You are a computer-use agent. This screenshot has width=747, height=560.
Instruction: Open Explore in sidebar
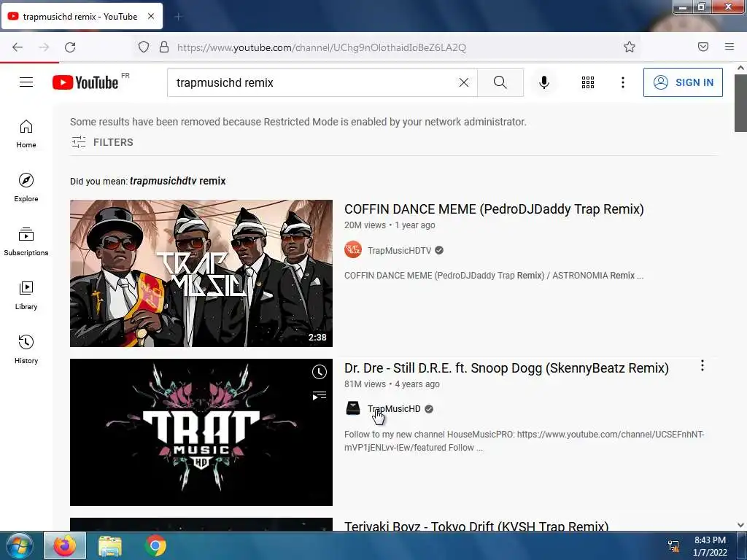tap(26, 187)
